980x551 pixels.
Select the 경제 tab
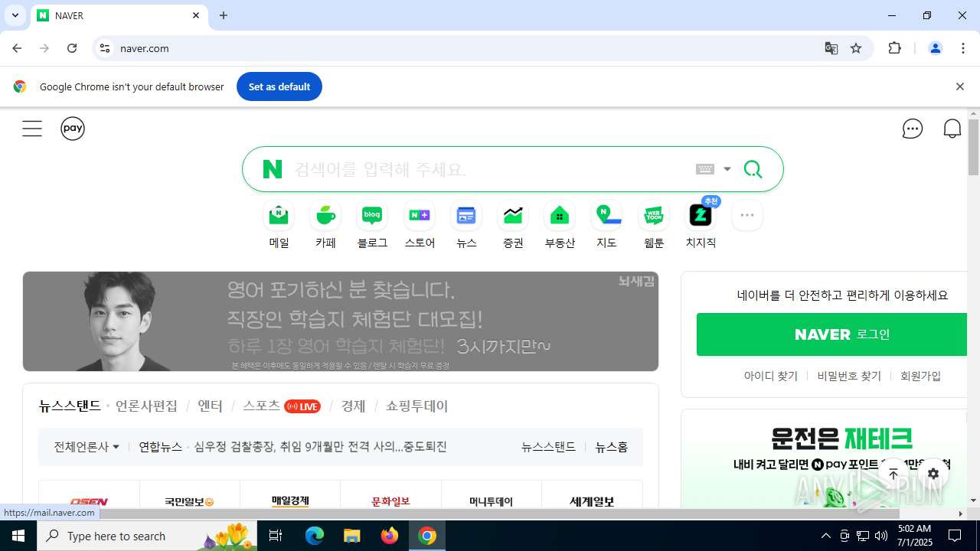click(353, 406)
